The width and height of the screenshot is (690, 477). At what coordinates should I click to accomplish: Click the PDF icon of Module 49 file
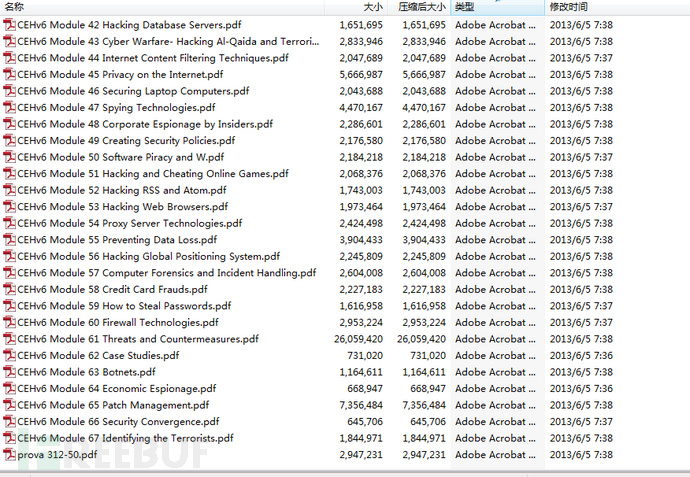[x=9, y=140]
